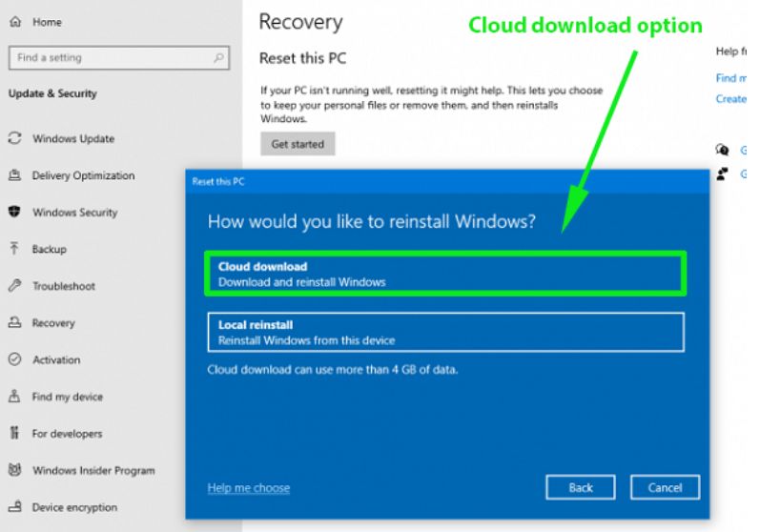
Task: Open Windows Update settings
Action: (x=73, y=138)
